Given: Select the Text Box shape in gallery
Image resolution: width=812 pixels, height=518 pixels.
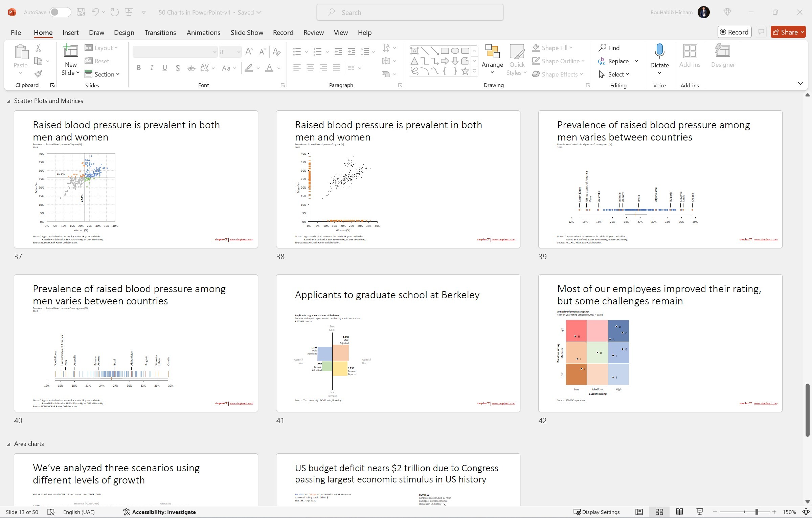Looking at the screenshot, I should (x=414, y=51).
